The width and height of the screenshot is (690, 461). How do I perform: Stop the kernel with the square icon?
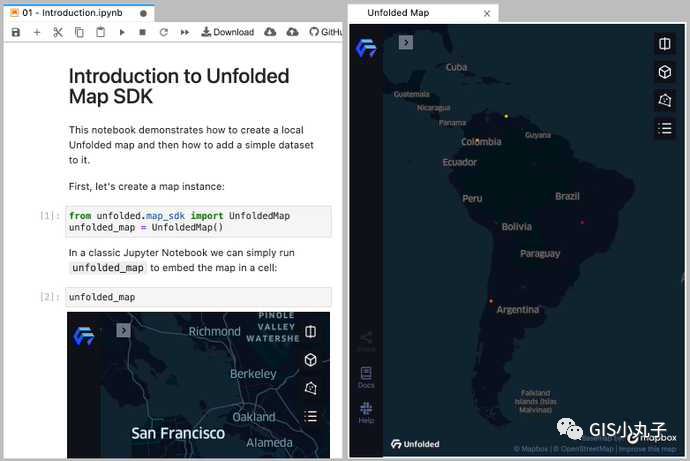(143, 32)
